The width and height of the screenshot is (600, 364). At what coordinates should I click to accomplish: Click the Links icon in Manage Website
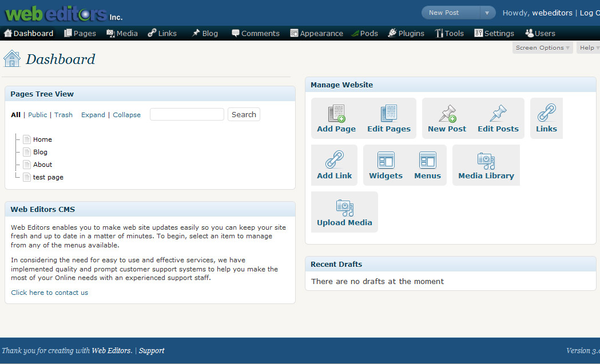click(x=546, y=113)
